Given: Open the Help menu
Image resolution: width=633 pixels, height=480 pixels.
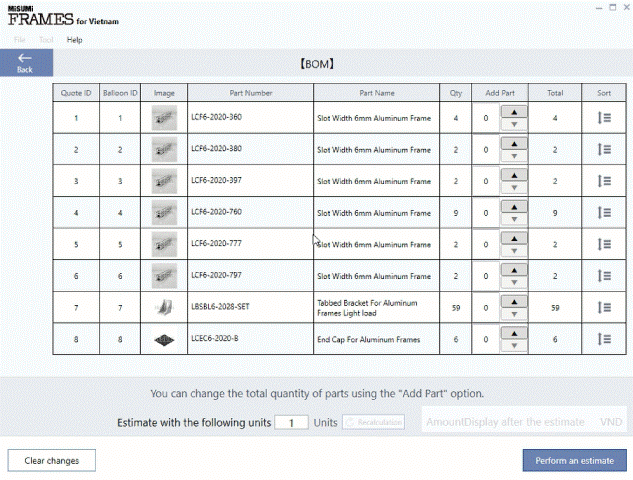Looking at the screenshot, I should (x=75, y=40).
